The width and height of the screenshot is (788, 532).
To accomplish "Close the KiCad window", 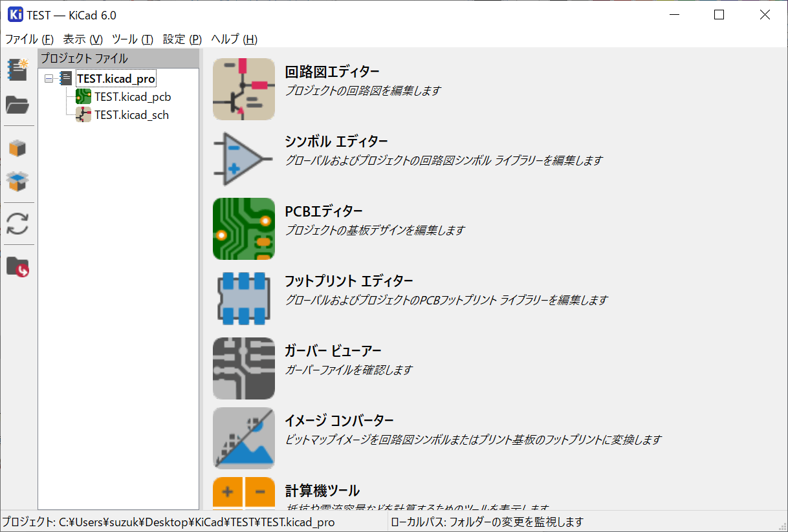I will (x=765, y=15).
